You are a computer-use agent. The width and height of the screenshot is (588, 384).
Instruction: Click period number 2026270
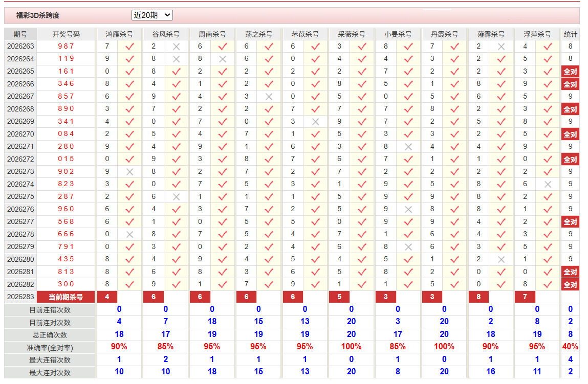coord(20,134)
